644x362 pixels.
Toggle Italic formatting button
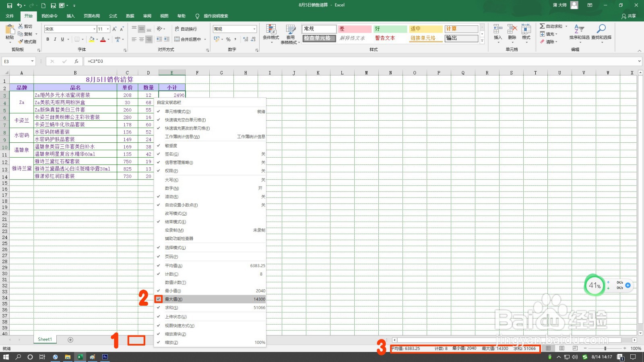tap(55, 39)
